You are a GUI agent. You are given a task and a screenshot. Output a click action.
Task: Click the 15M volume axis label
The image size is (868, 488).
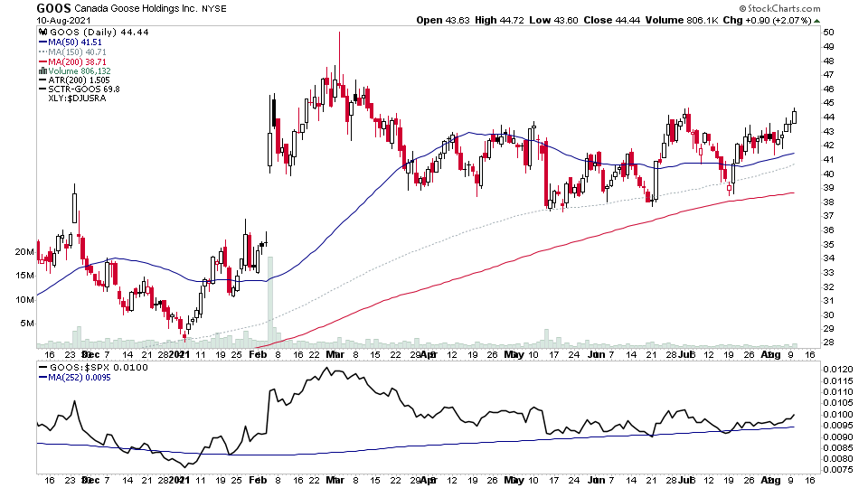pos(24,276)
